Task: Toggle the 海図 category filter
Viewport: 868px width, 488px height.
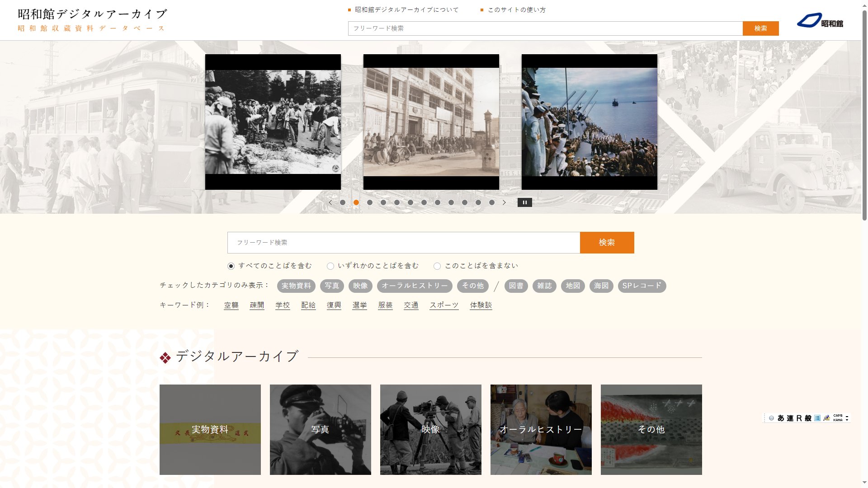Action: 601,286
